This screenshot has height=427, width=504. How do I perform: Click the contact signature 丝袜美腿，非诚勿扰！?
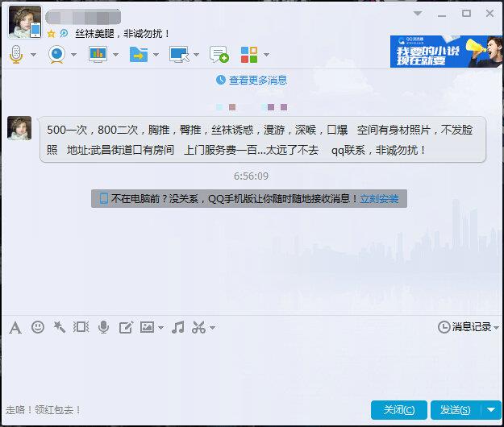click(122, 33)
